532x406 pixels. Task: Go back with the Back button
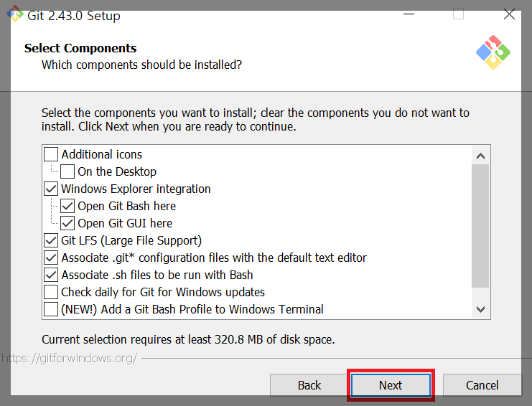309,385
